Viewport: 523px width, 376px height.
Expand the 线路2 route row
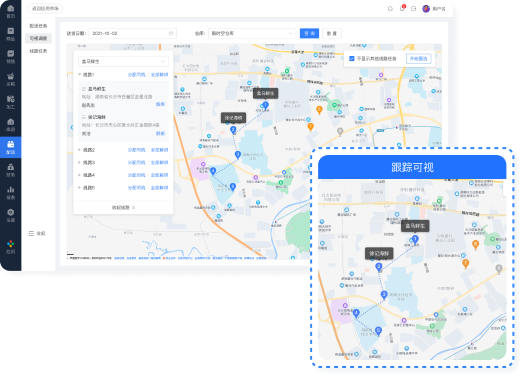[x=123, y=150]
